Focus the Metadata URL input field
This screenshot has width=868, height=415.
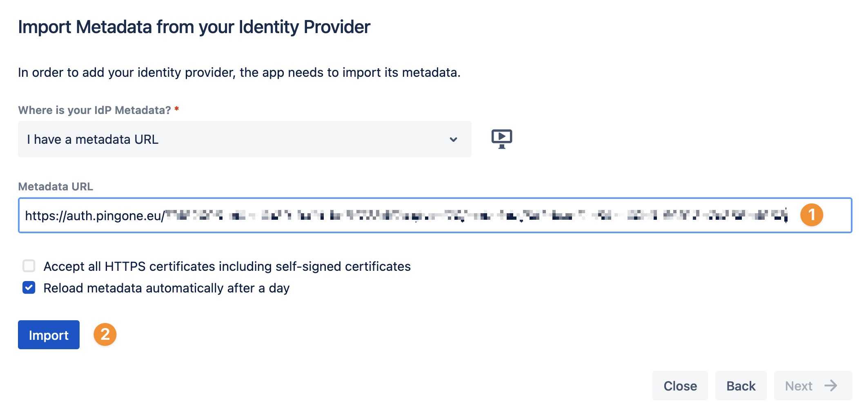(435, 215)
